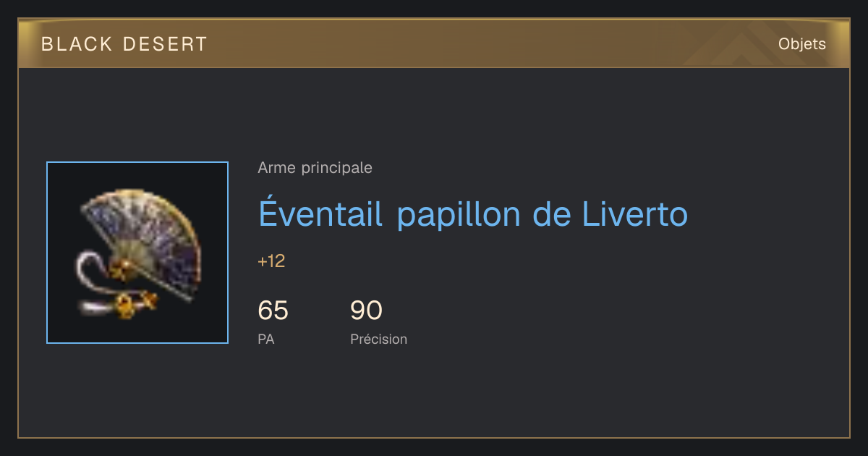The image size is (868, 456).
Task: Click the purple fan leaf in thumbnail
Action: 163,239
